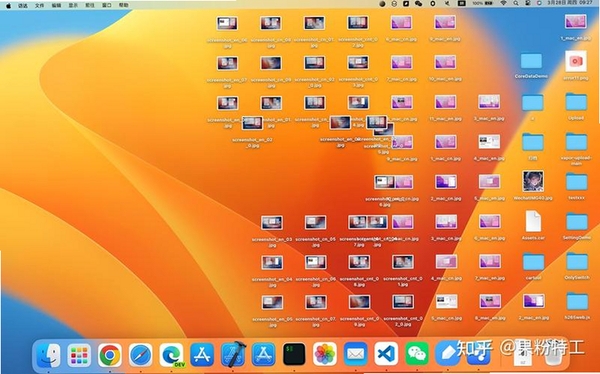Select the 8_mac_en.jpg thumbnail
Screen dimensions: 600x374
[x=490, y=301]
